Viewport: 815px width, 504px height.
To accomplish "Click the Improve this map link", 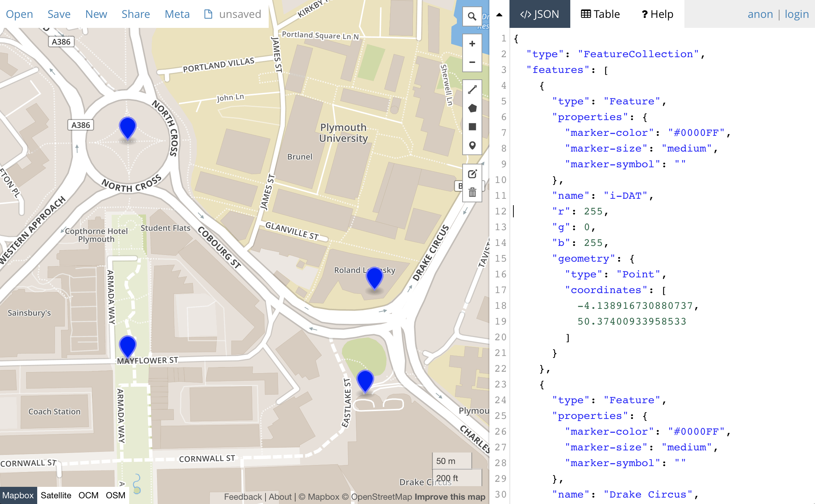I will click(450, 497).
